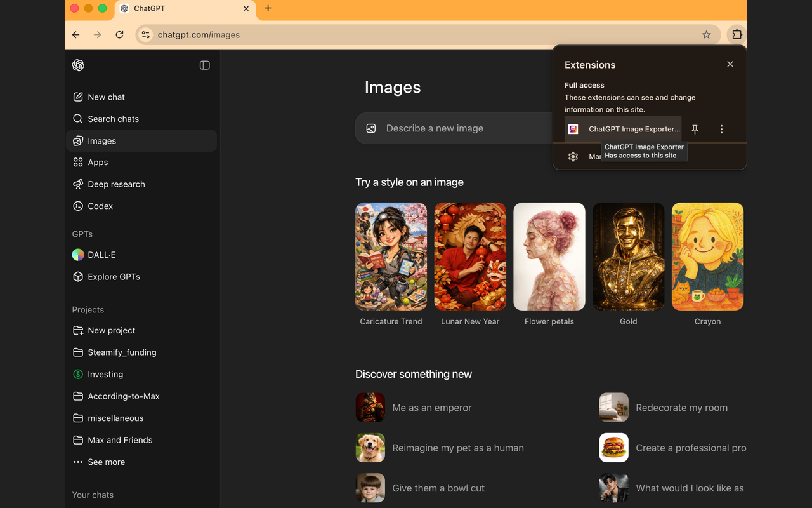Image resolution: width=812 pixels, height=508 pixels.
Task: Choose Me as an emperor suggestion
Action: [x=414, y=408]
